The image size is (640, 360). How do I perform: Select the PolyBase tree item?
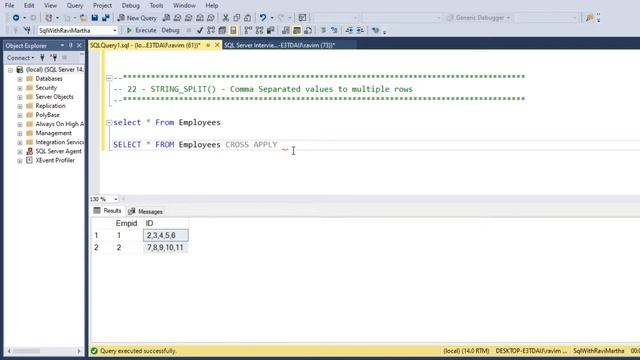[x=47, y=115]
